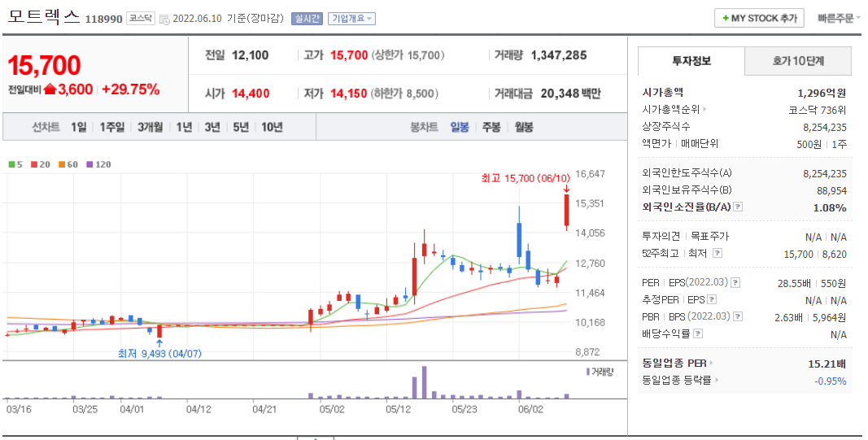Click the help icon next to 외국인소진율(B/A)

(x=738, y=207)
